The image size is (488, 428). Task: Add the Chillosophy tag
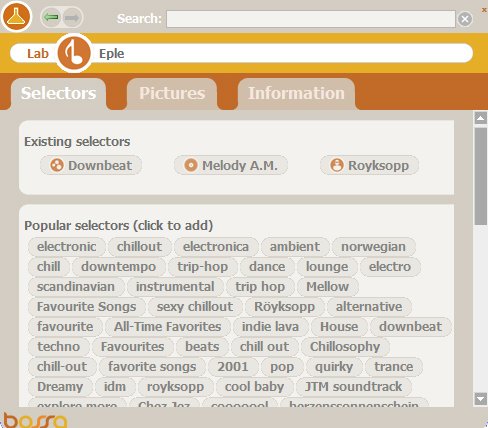pyautogui.click(x=345, y=347)
